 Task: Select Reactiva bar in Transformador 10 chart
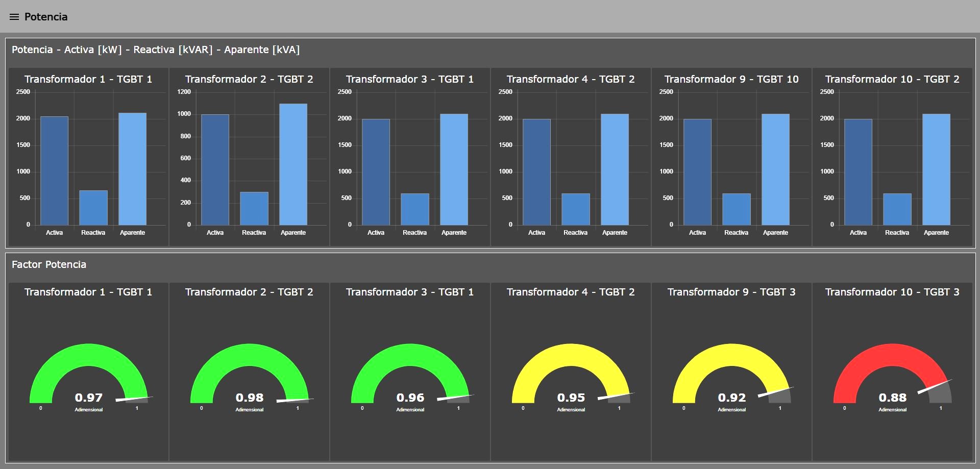897,209
